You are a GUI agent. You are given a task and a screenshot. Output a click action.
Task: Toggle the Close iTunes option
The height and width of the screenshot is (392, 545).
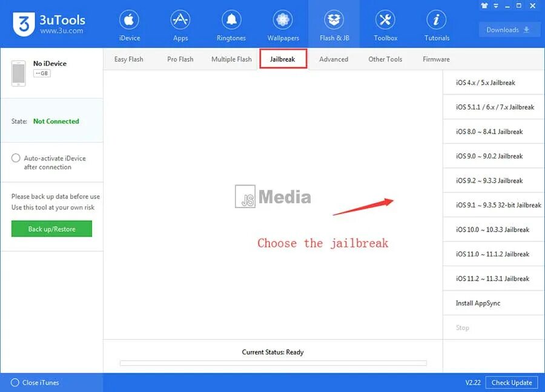15,383
